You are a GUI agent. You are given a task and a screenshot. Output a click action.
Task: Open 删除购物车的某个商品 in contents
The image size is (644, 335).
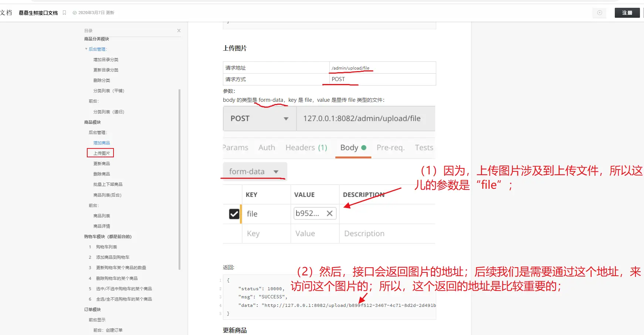[x=117, y=278]
